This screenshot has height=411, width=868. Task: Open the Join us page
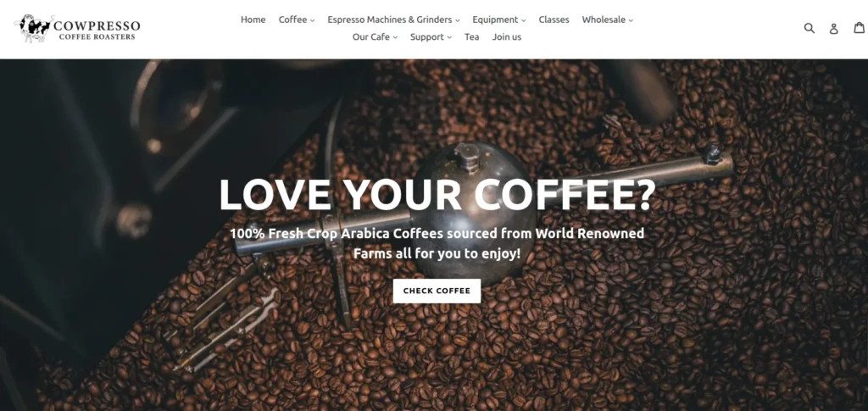tap(507, 37)
